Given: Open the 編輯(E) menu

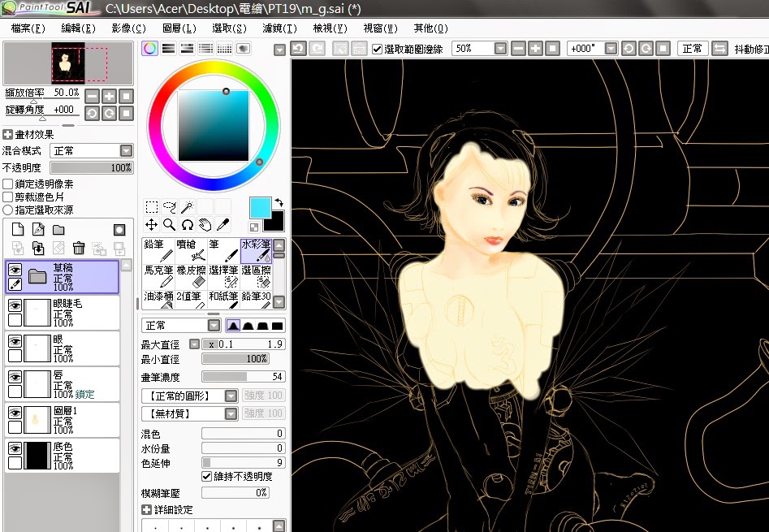Looking at the screenshot, I should click(x=79, y=28).
